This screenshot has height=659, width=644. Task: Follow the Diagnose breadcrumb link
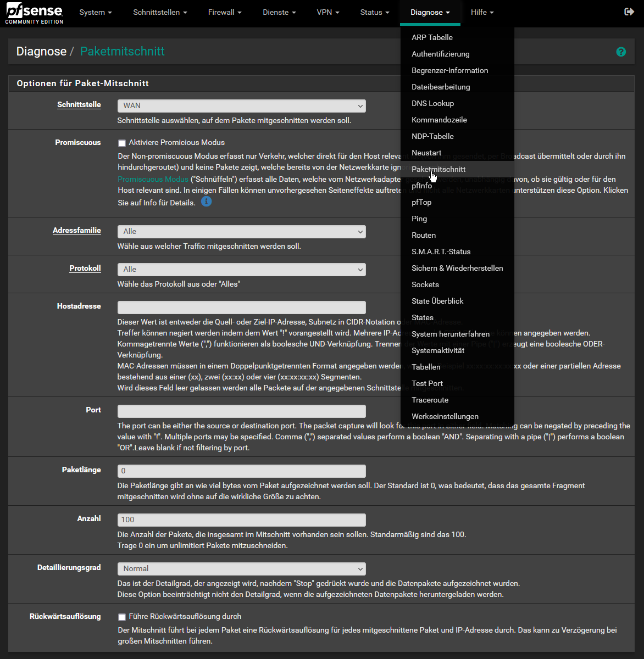(41, 52)
